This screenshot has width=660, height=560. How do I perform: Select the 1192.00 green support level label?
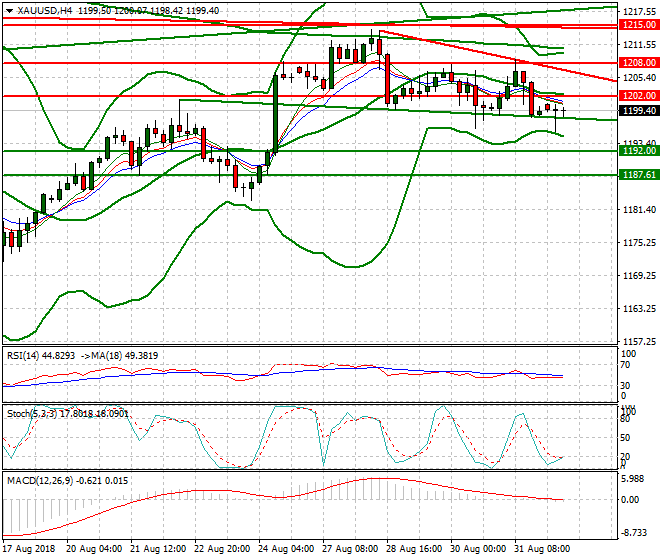pyautogui.click(x=639, y=151)
